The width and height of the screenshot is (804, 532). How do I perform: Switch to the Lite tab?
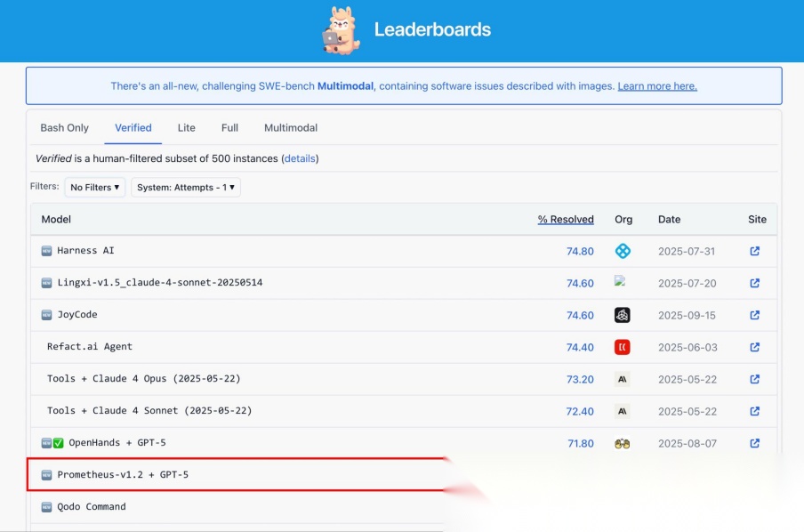click(187, 128)
